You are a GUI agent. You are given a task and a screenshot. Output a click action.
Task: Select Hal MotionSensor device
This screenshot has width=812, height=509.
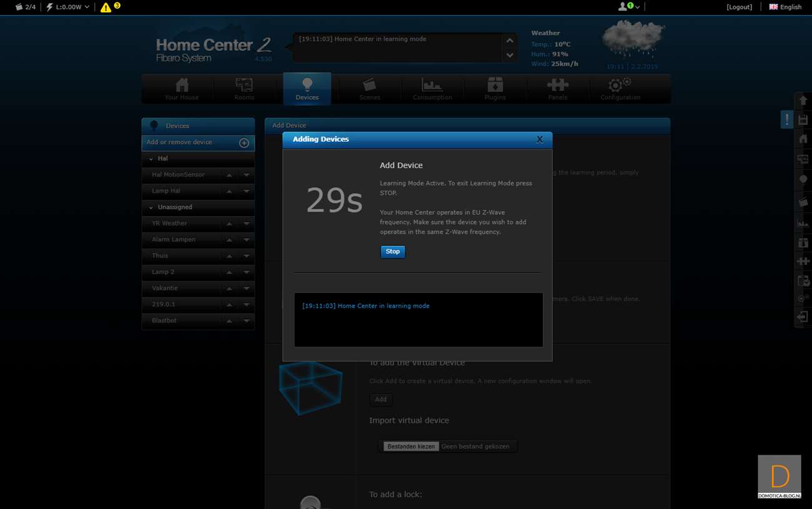pos(178,175)
